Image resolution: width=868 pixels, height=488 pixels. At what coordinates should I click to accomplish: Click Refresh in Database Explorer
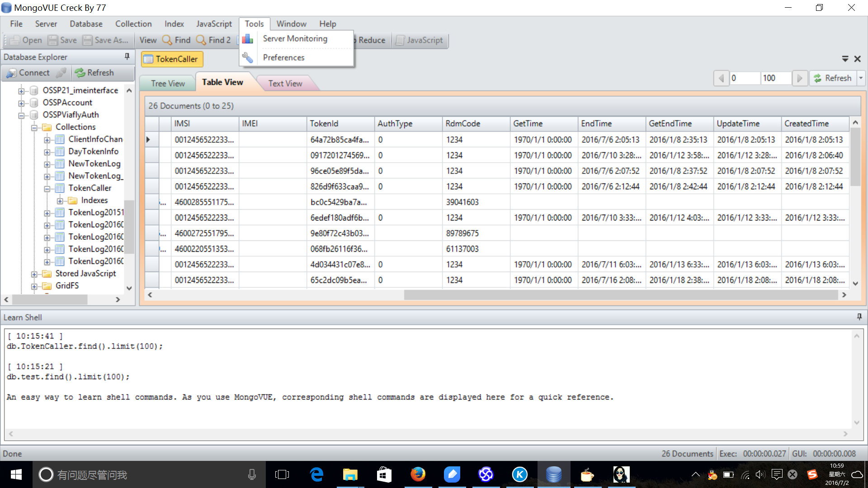[x=94, y=73]
